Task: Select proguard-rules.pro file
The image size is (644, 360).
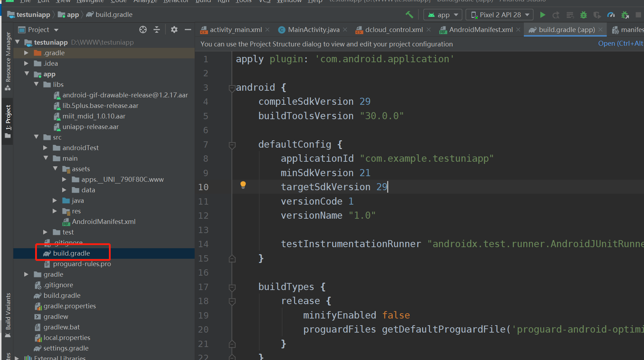Action: (82, 264)
